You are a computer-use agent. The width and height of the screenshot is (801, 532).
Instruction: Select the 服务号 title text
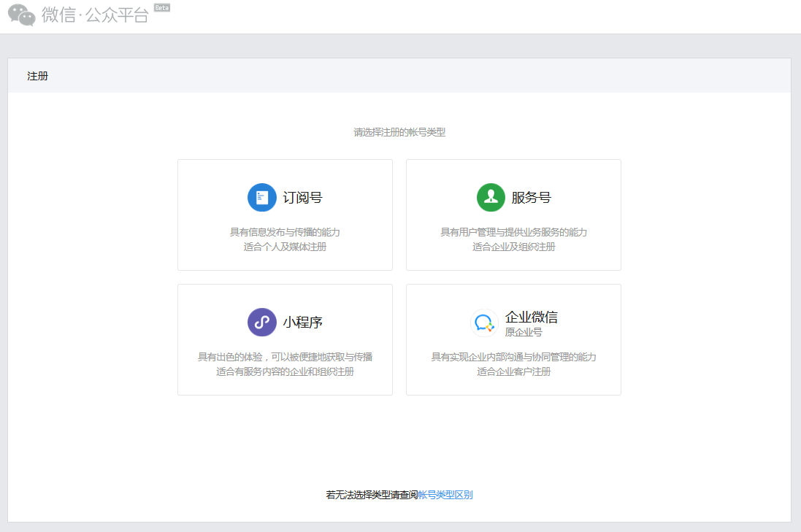click(x=532, y=198)
